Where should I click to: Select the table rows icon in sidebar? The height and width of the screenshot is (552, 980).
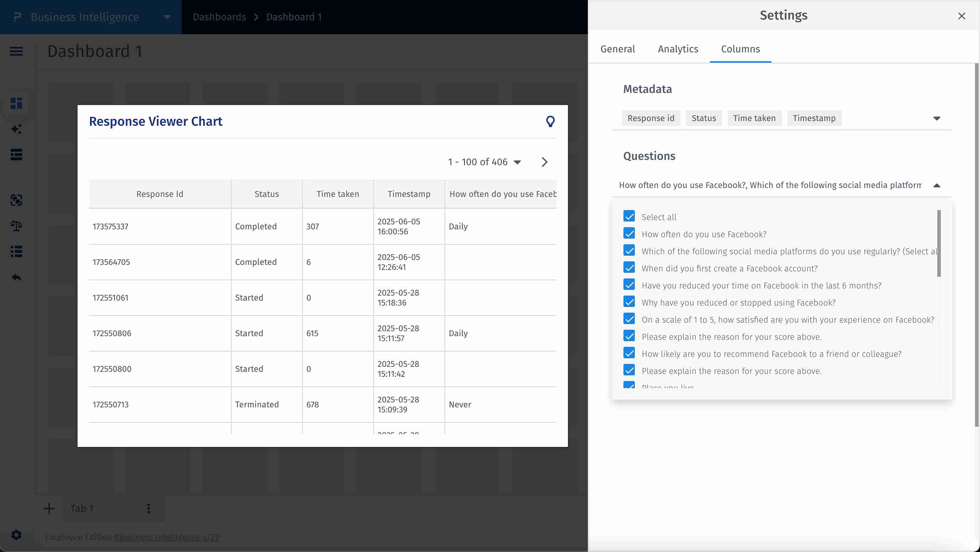pyautogui.click(x=16, y=155)
